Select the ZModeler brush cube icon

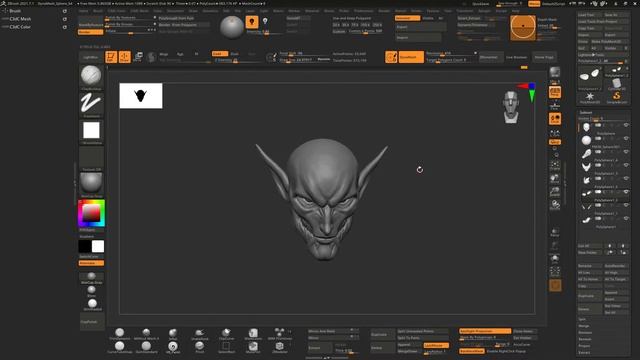(280, 347)
